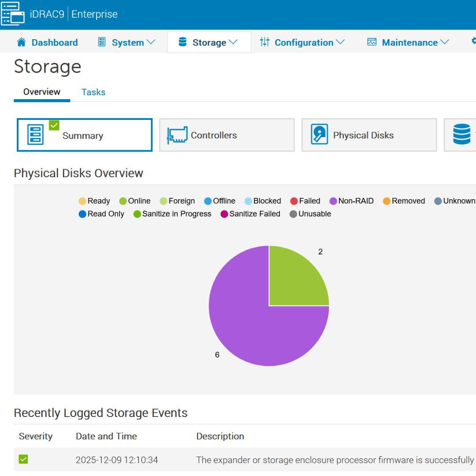The height and width of the screenshot is (476, 476).
Task: Switch to the Tasks tab
Action: pos(93,92)
